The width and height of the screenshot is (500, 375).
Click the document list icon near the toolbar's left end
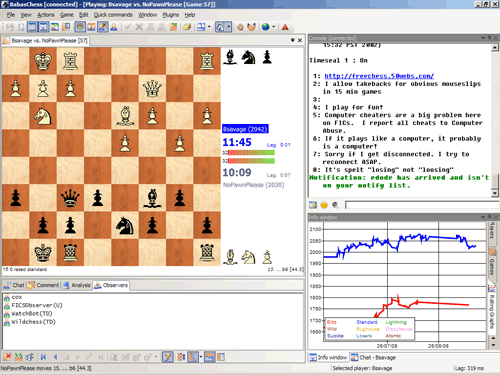(x=21, y=27)
